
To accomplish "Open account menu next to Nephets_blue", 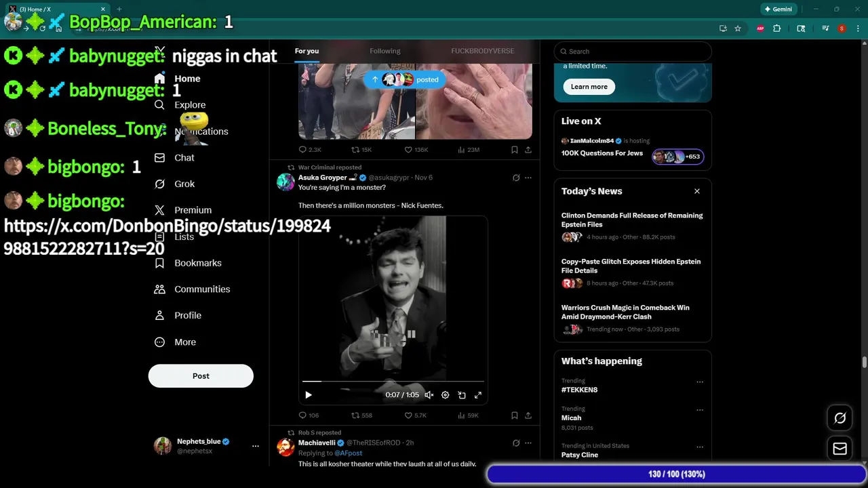I will tap(256, 446).
